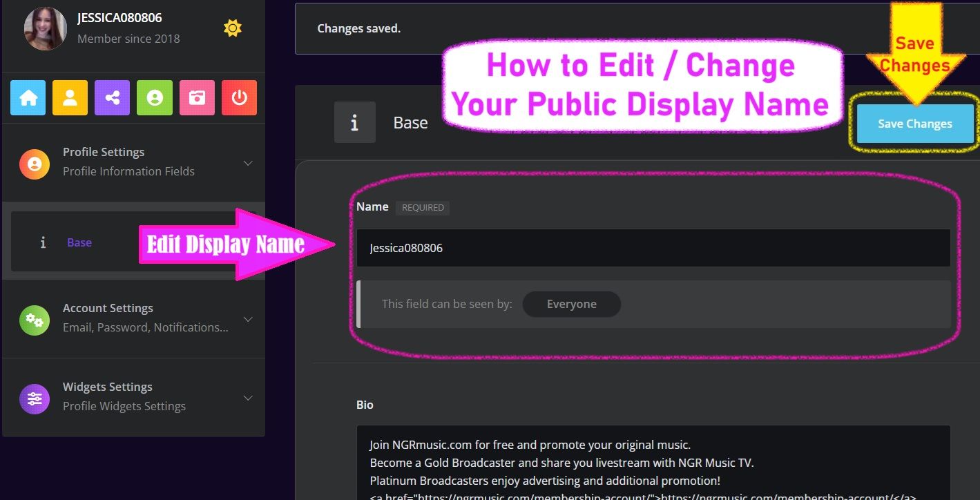The image size is (980, 500).
Task: Click the Save Changes button
Action: pos(914,124)
